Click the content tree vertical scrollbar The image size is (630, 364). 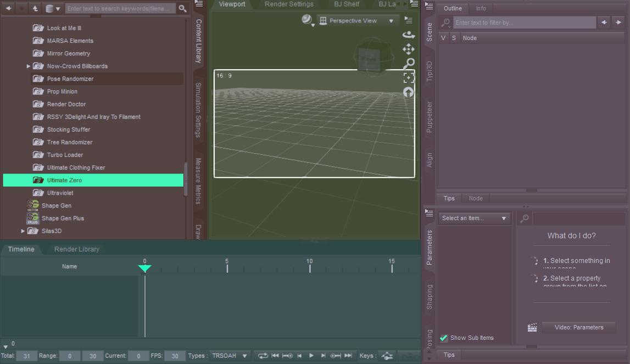(186, 179)
